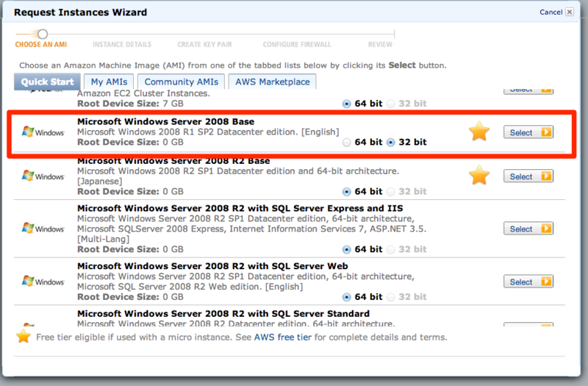588x386 pixels.
Task: Switch to the Quick Start tab
Action: (x=47, y=82)
